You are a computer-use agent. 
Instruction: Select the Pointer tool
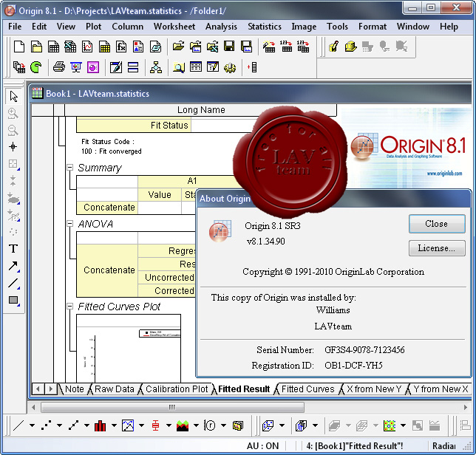[13, 97]
